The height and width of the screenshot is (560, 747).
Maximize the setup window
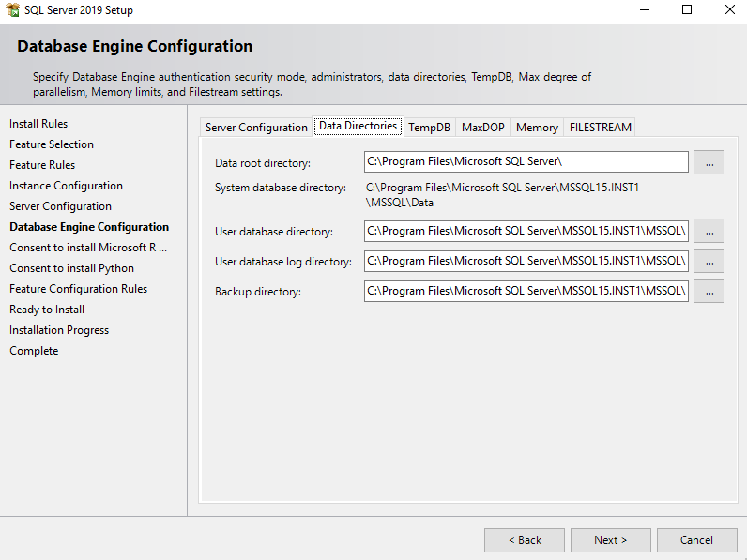click(687, 10)
